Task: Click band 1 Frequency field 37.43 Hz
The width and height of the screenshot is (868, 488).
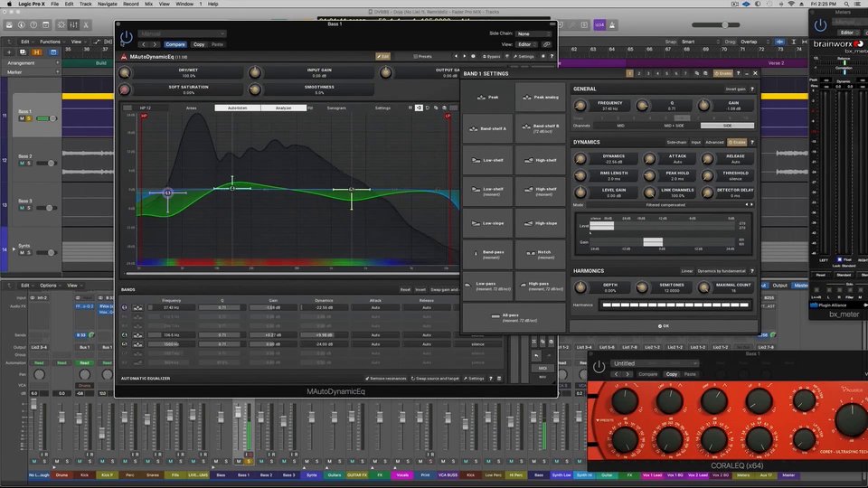Action: pyautogui.click(x=171, y=307)
